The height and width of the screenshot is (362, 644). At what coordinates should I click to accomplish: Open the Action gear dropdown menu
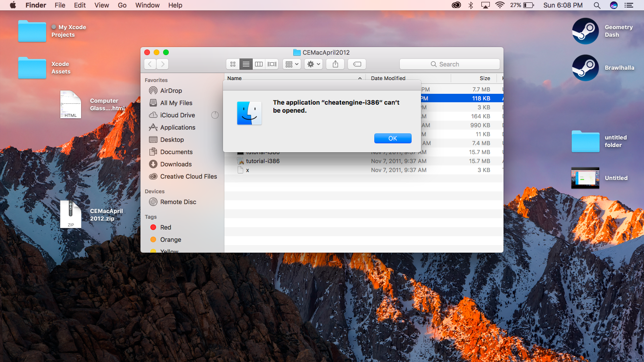(x=314, y=64)
